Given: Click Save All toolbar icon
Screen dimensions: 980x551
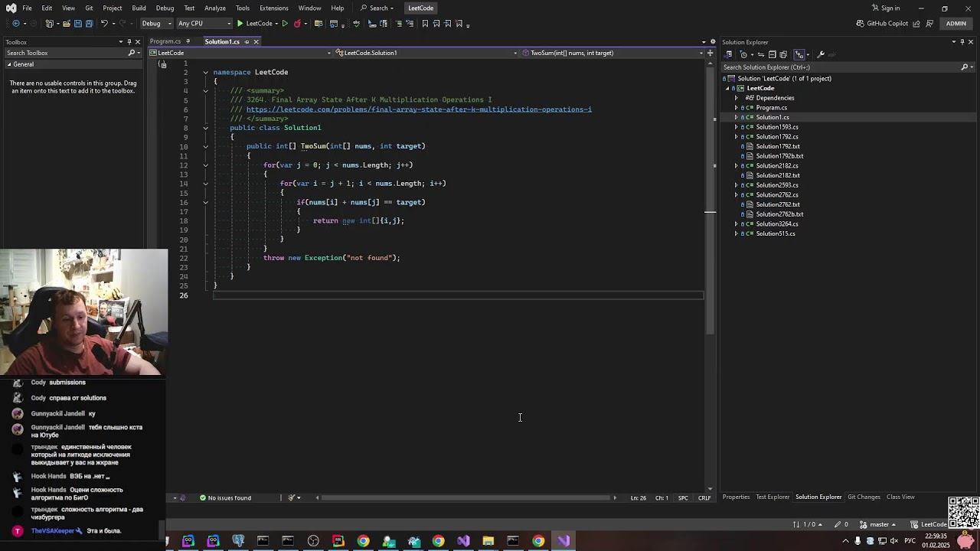Looking at the screenshot, I should pyautogui.click(x=89, y=24).
